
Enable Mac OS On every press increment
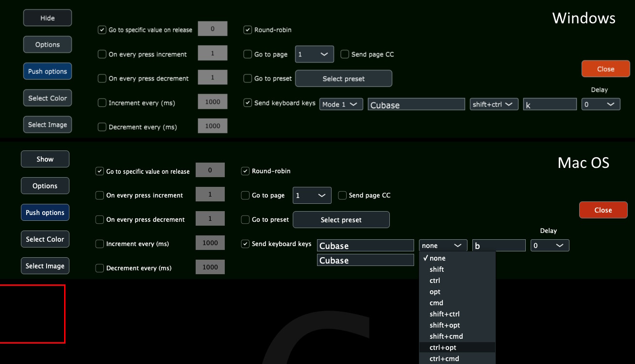pos(100,196)
